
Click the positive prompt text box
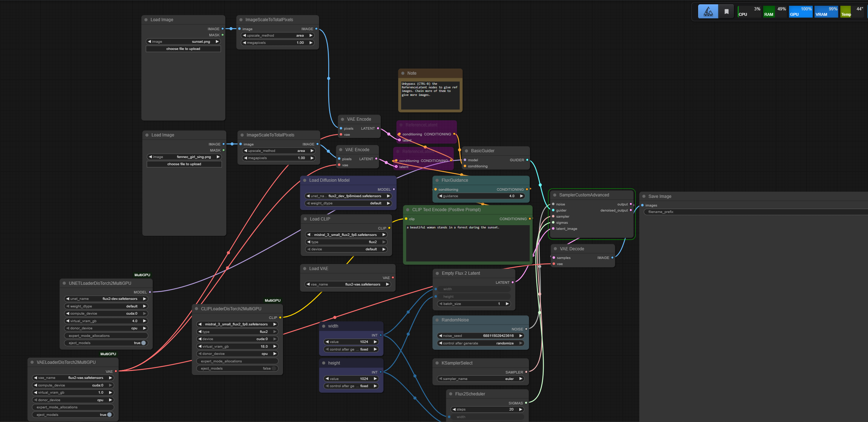tap(467, 242)
